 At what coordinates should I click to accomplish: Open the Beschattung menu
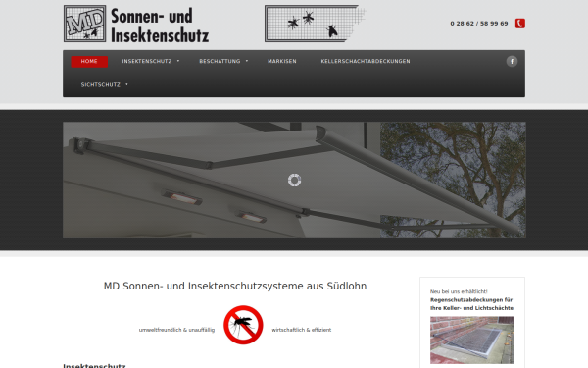pos(220,61)
